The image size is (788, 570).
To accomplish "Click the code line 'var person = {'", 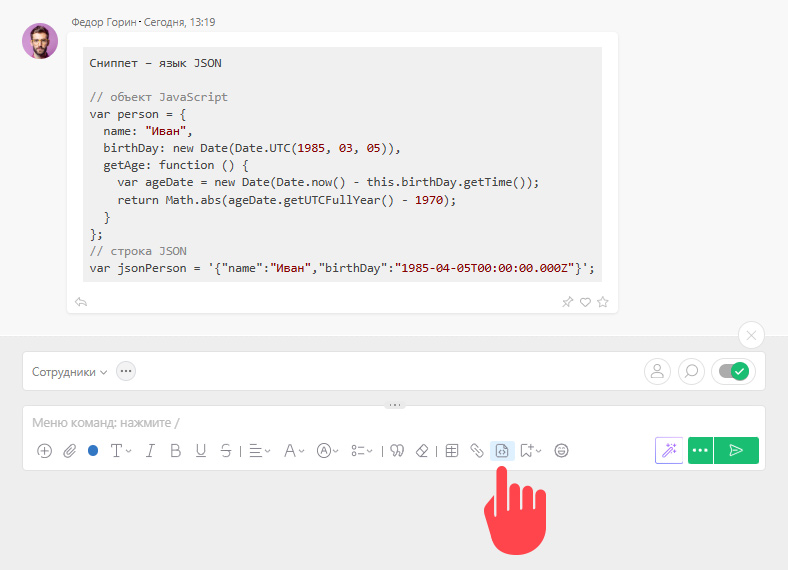I will coord(138,114).
